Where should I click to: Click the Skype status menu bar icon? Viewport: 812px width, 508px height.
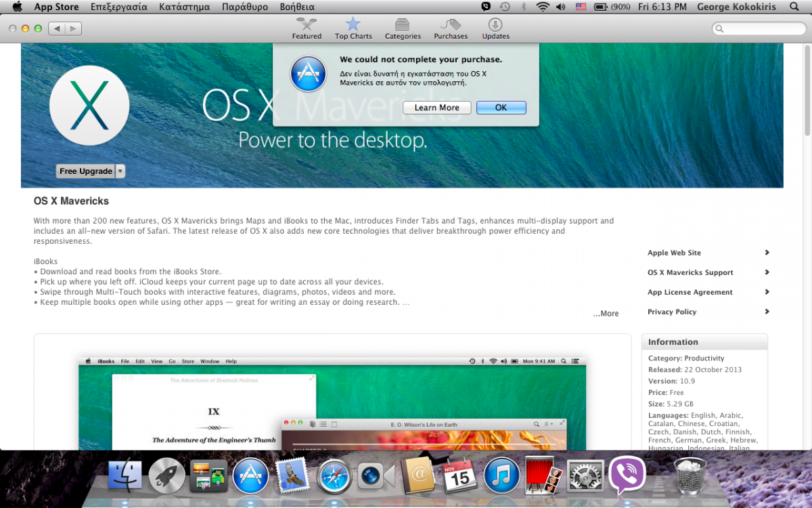click(486, 7)
